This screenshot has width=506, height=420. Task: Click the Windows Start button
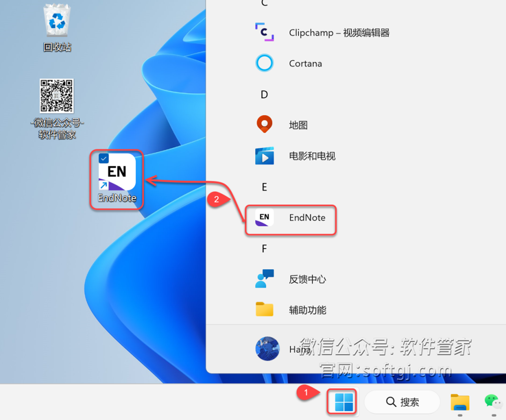[344, 402]
